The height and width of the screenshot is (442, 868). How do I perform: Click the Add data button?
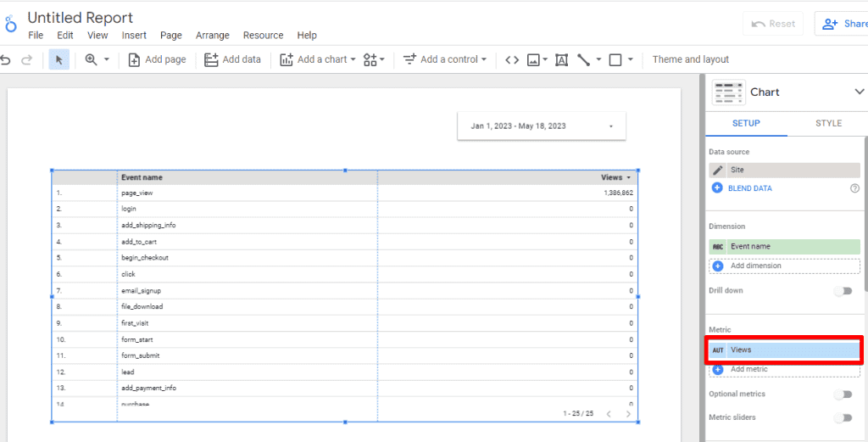click(x=232, y=60)
